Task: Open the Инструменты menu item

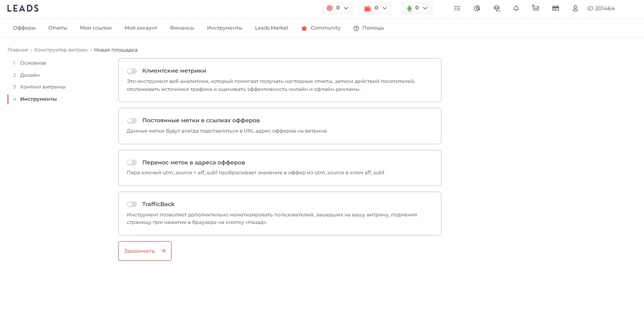Action: coord(225,28)
